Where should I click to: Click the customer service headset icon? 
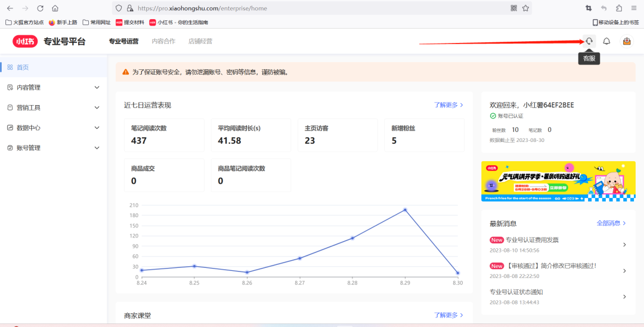click(589, 41)
